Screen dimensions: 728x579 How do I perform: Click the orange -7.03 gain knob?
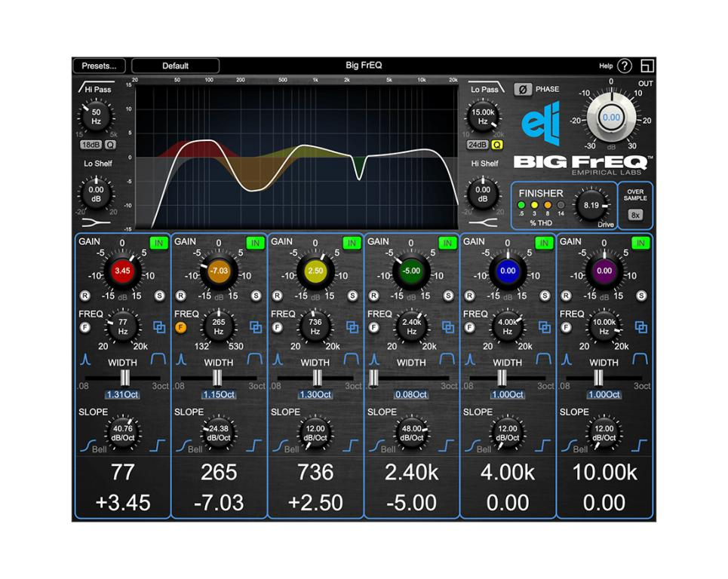(219, 271)
